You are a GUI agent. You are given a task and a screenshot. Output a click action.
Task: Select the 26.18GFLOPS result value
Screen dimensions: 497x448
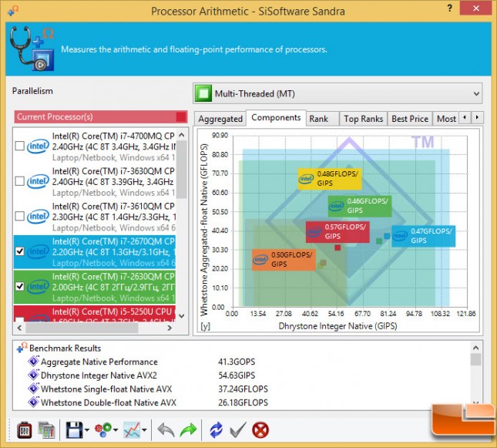[243, 403]
